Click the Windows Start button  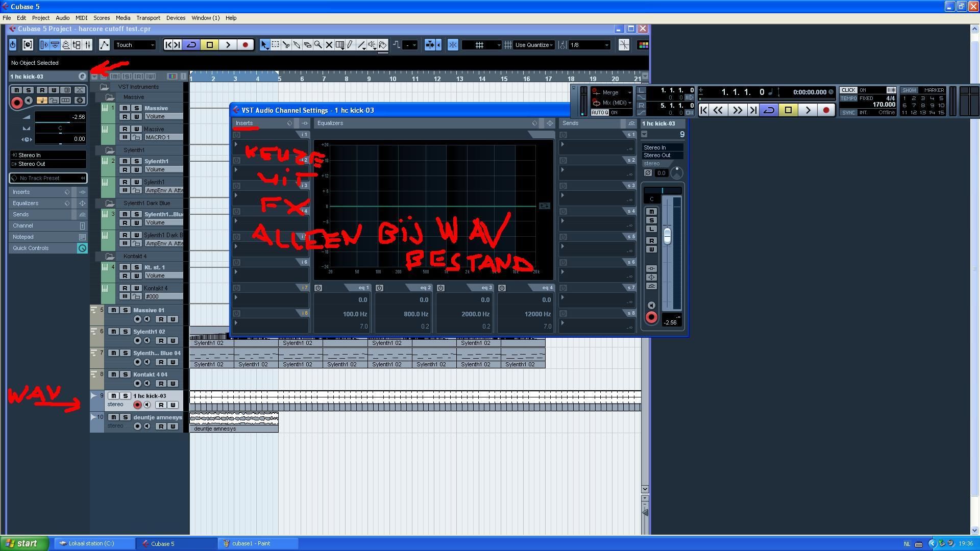[24, 543]
